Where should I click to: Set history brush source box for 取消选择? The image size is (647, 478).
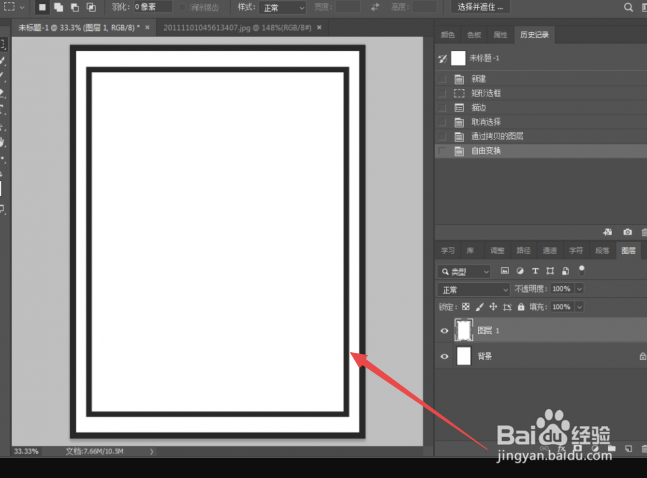point(442,122)
